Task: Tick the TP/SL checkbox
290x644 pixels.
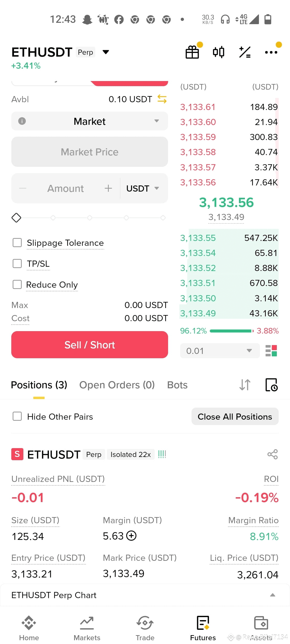Action: (17, 264)
